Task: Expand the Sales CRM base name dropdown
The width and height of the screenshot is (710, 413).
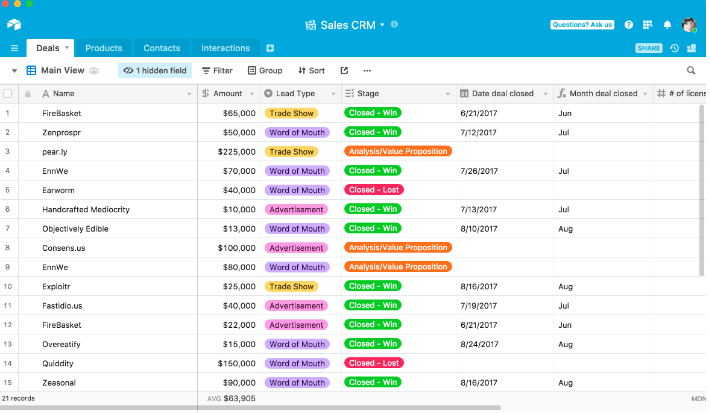Action: (x=382, y=25)
